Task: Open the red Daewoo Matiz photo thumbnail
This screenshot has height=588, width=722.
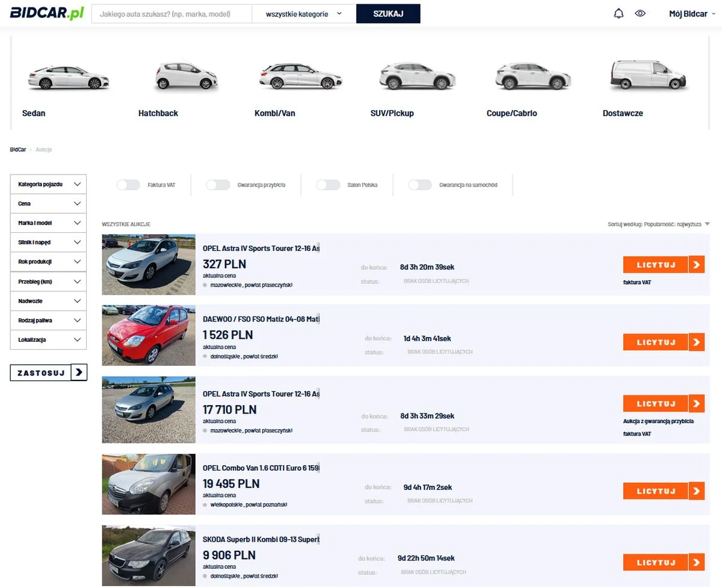Action: 149,335
